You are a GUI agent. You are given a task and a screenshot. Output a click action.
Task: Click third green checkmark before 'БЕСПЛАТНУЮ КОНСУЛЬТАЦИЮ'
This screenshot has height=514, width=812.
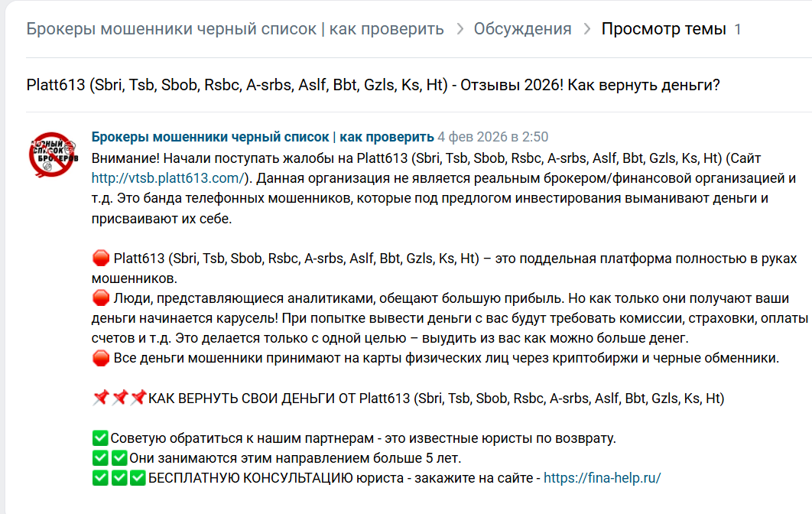pyautogui.click(x=138, y=478)
